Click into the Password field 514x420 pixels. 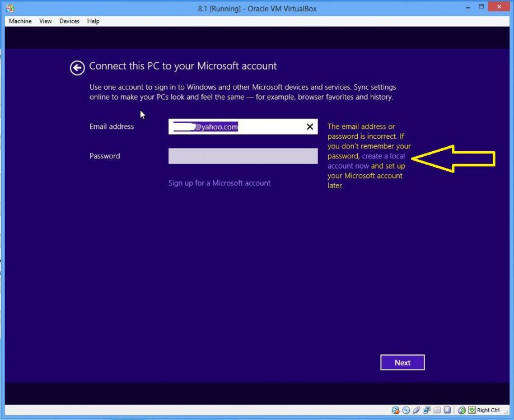coord(243,156)
